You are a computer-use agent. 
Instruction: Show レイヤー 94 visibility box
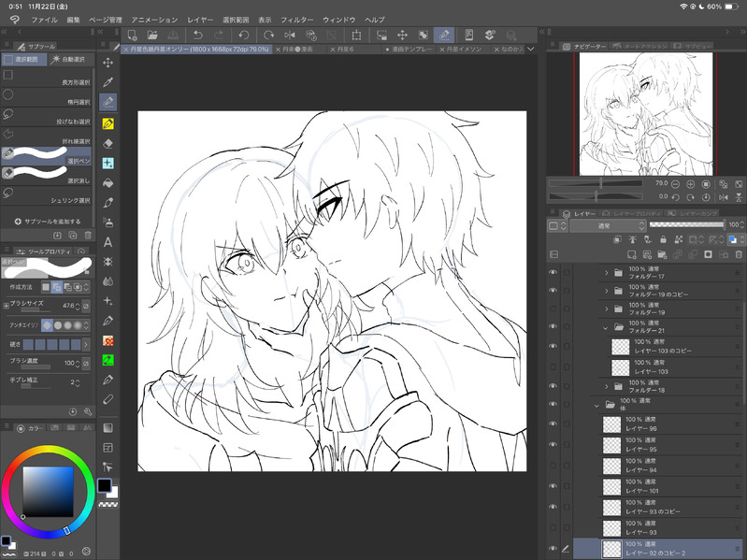(x=553, y=466)
